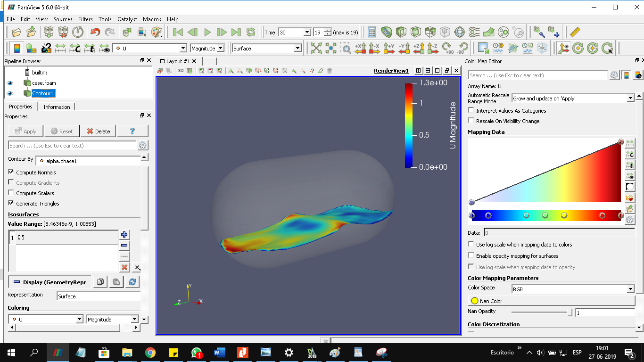644x362 pixels.
Task: Click the ruler measurement tool icon
Action: click(x=575, y=32)
